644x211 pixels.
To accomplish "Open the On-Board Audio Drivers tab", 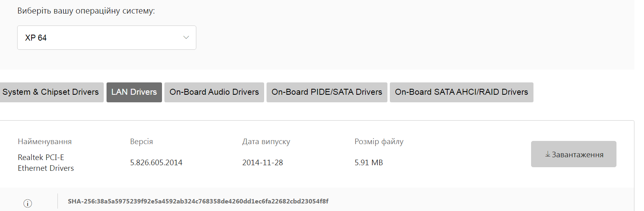I will tap(214, 92).
